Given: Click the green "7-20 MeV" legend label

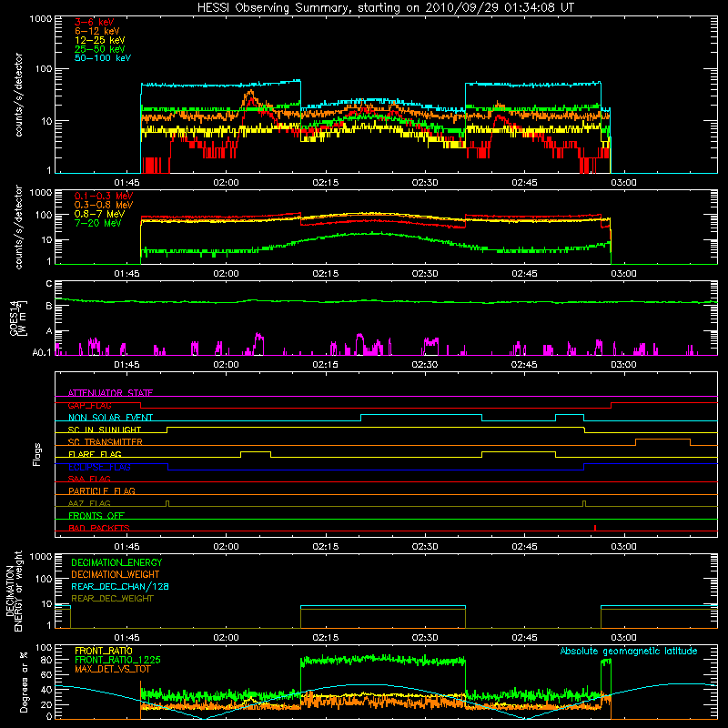Looking at the screenshot, I should [x=97, y=223].
